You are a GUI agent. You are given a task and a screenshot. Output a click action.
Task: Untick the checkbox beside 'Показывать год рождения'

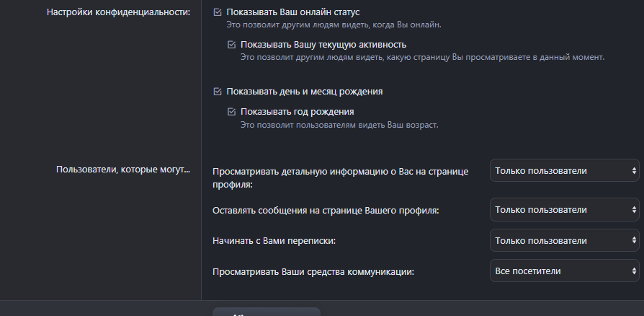tap(232, 112)
